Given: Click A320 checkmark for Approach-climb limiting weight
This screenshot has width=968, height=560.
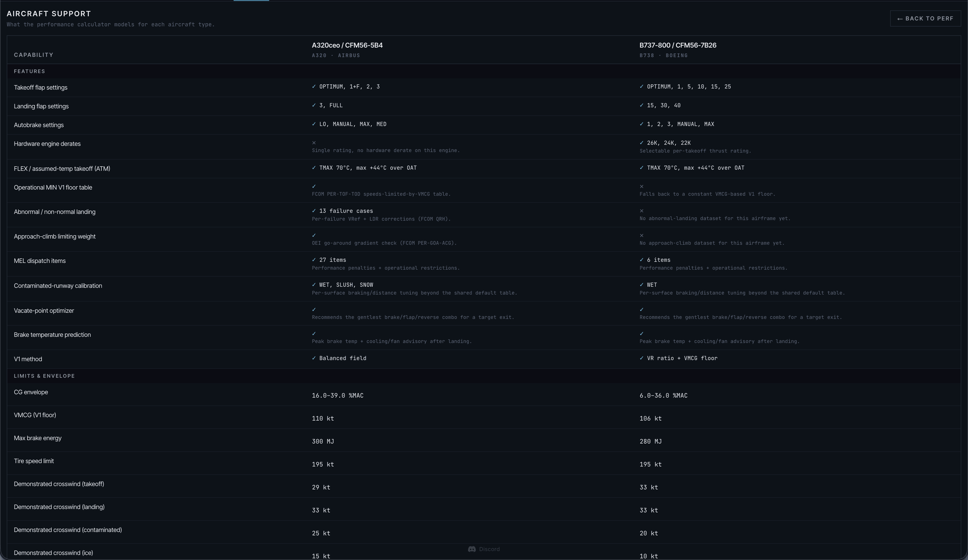Looking at the screenshot, I should [x=314, y=235].
